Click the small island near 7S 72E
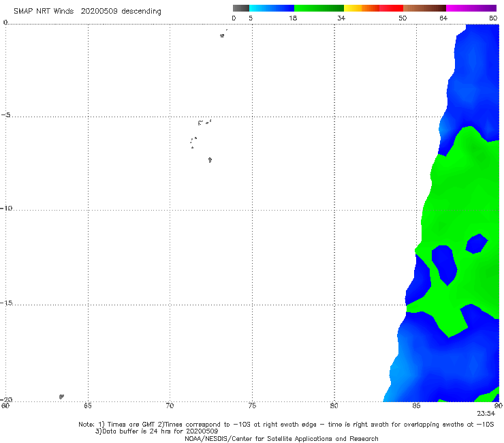This screenshot has width=504, height=443. coord(210,160)
